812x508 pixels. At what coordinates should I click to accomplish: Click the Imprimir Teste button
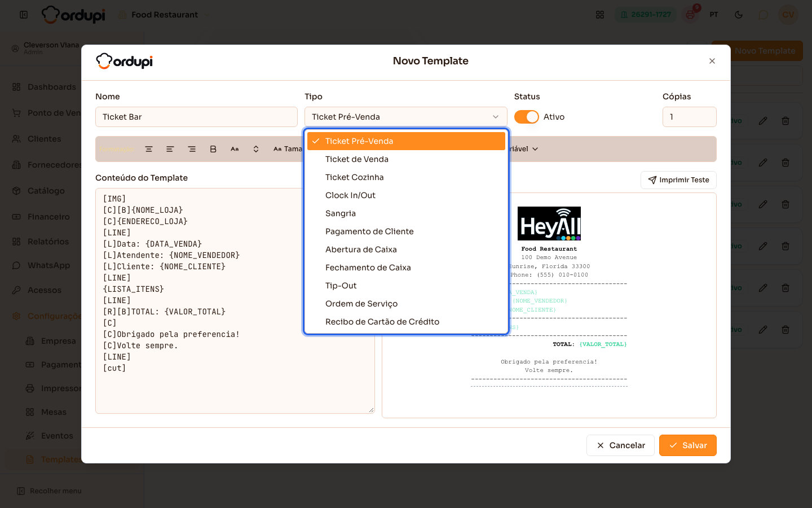[678, 180]
